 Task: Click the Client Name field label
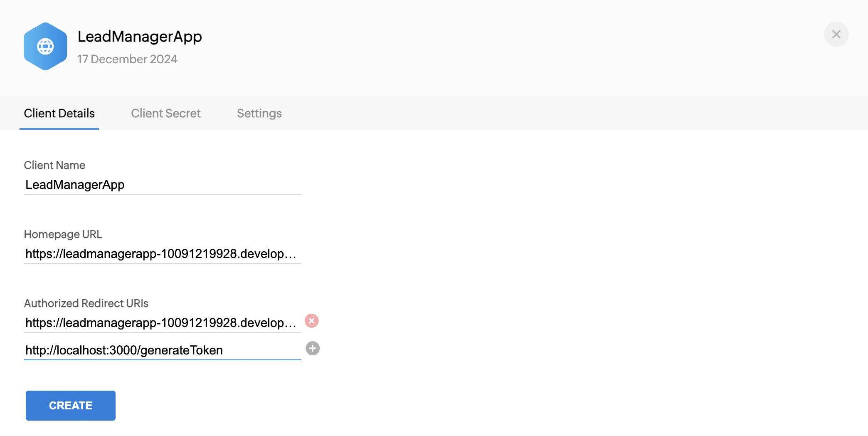point(54,165)
